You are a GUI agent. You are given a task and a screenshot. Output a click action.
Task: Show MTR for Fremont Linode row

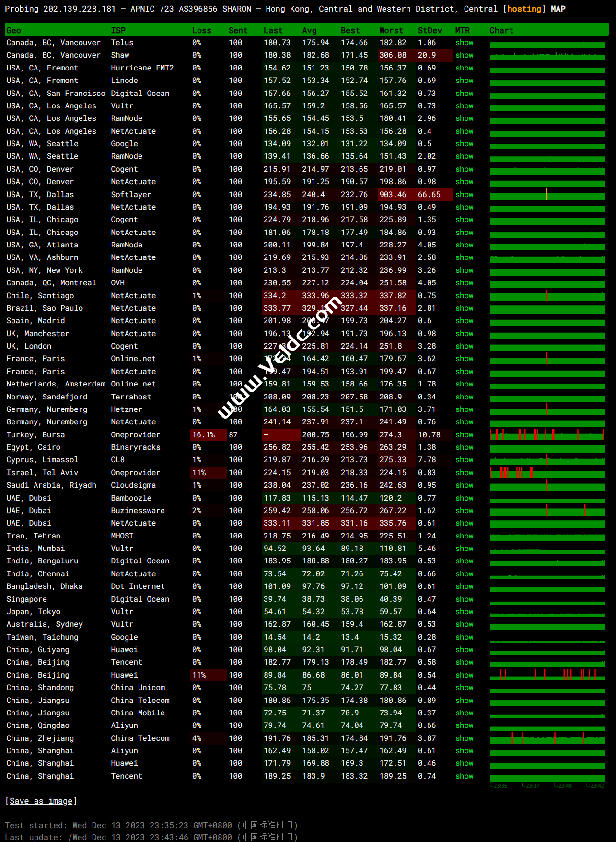[x=465, y=81]
